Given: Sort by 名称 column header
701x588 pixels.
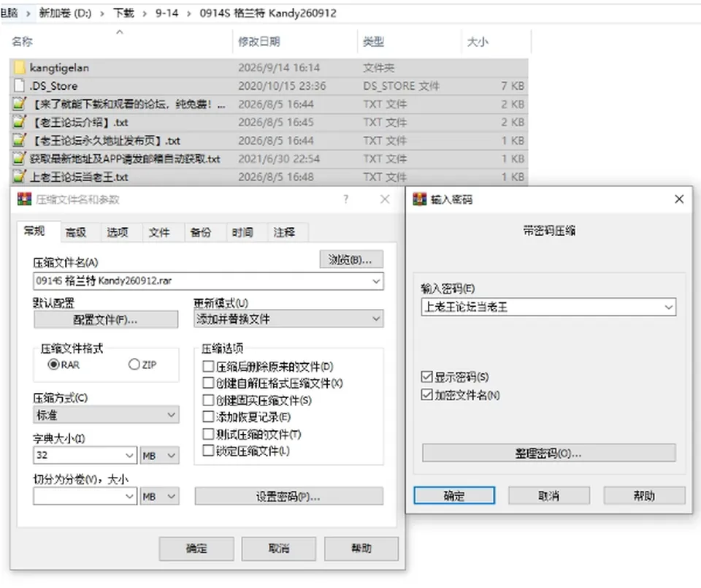Looking at the screenshot, I should pos(23,42).
